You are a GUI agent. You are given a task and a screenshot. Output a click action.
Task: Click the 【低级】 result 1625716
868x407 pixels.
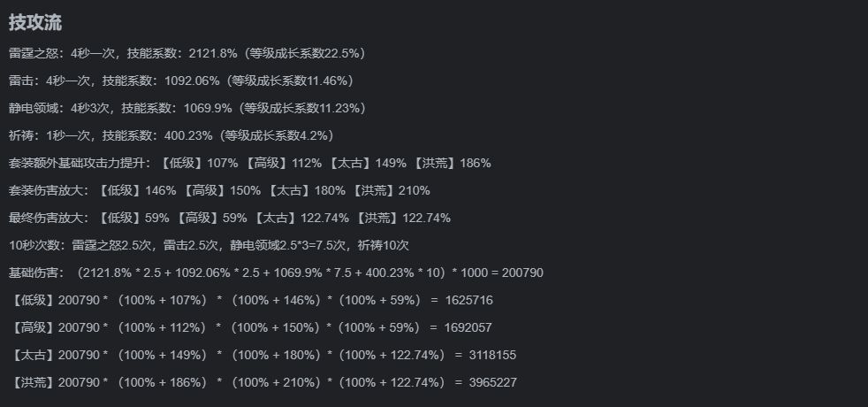pos(469,300)
